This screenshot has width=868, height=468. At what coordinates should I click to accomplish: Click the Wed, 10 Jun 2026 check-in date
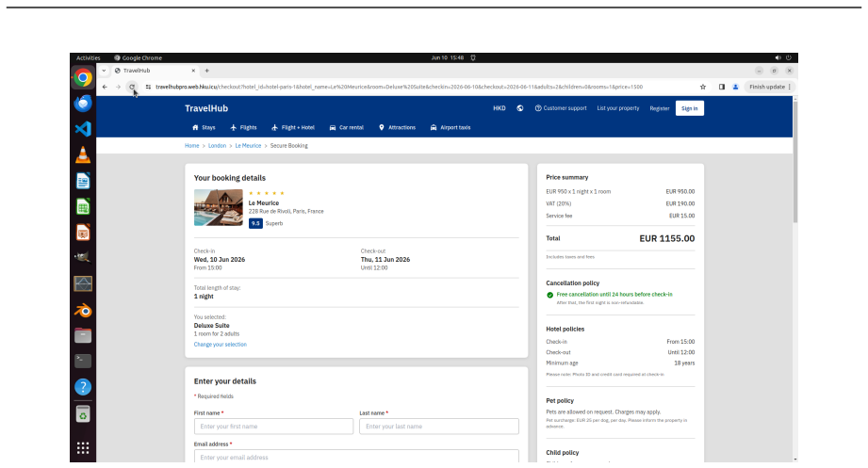(x=220, y=260)
